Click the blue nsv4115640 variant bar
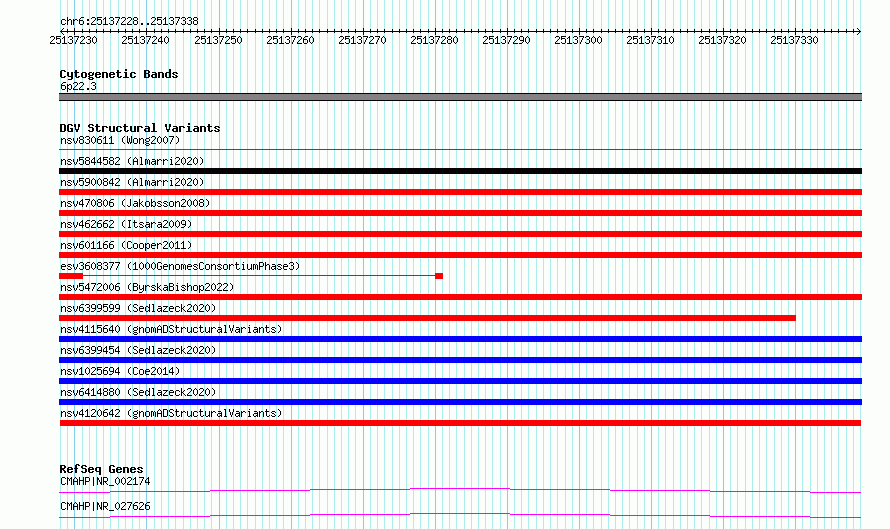Screen dimensions: 890x529 pyautogui.click(x=460, y=339)
